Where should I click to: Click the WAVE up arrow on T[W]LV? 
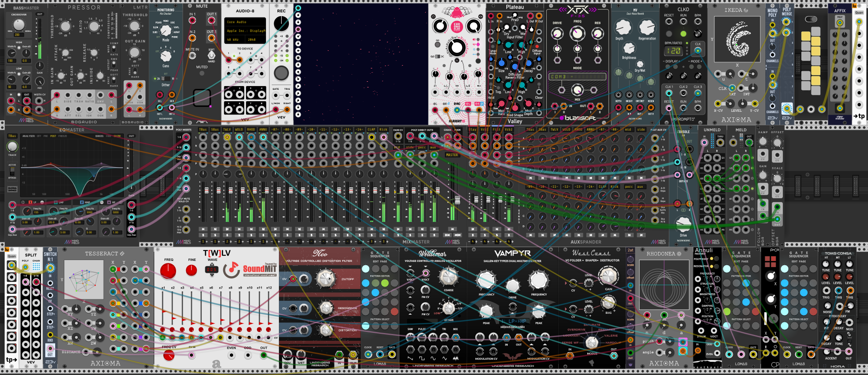tap(212, 264)
